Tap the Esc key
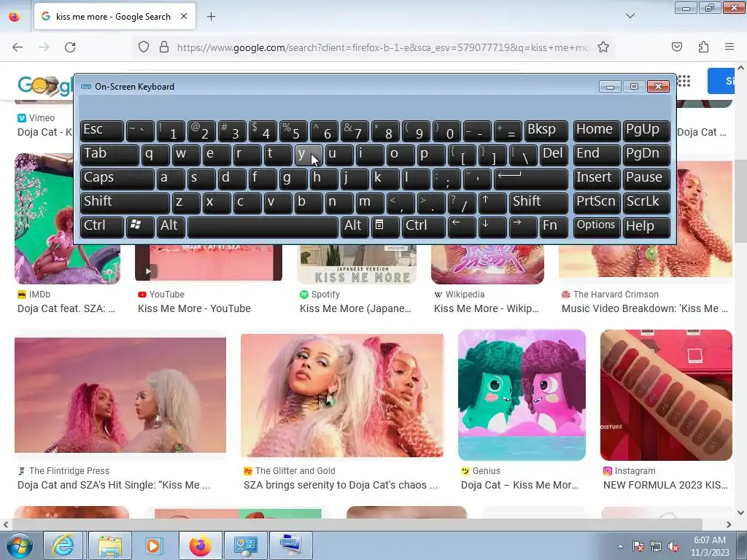This screenshot has width=747, height=560. click(x=102, y=131)
